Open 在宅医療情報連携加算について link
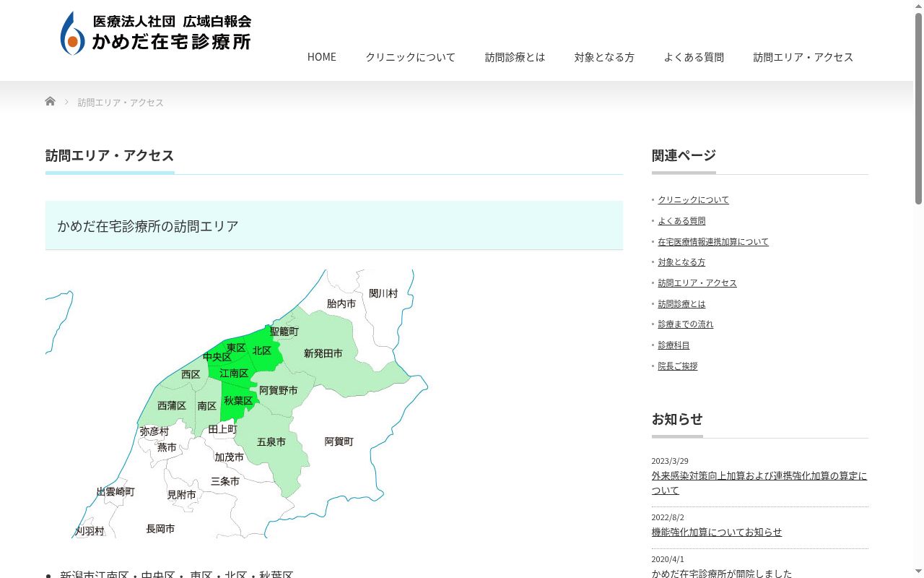924x578 pixels. click(x=713, y=242)
